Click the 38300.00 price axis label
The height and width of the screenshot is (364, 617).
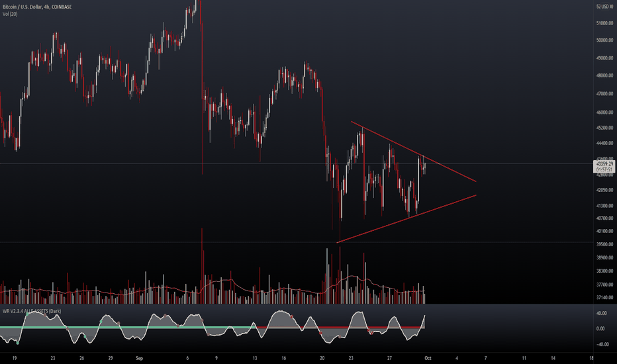pyautogui.click(x=604, y=271)
